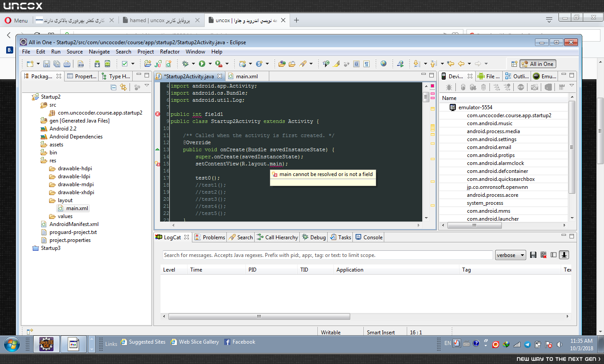Click the error marker beside line 8
The height and width of the screenshot is (364, 604).
(157, 114)
